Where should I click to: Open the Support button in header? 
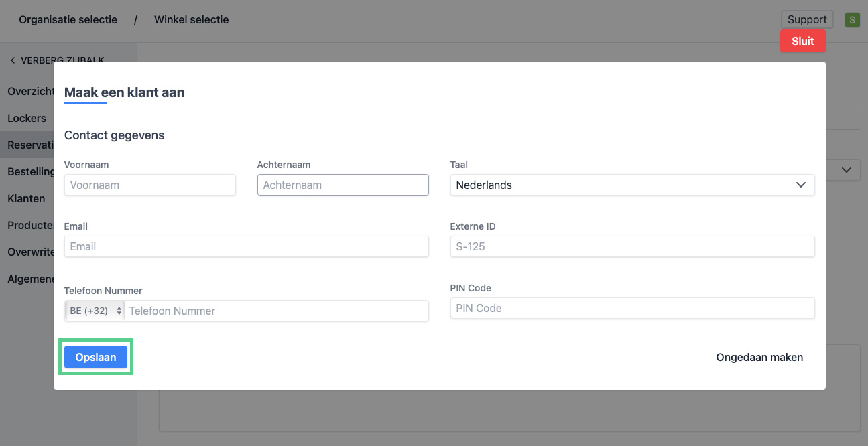click(806, 19)
